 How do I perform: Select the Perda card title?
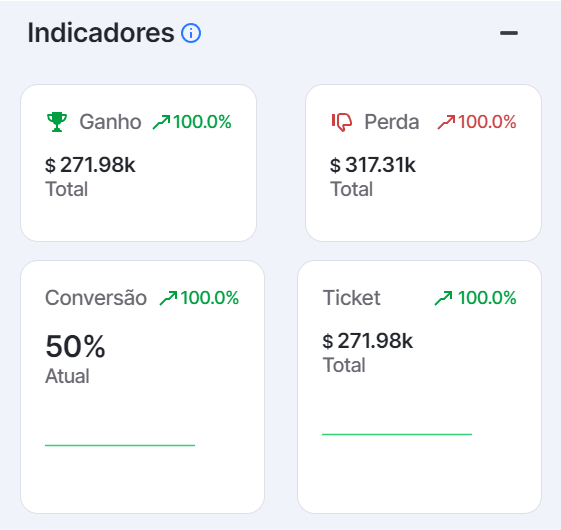[392, 122]
